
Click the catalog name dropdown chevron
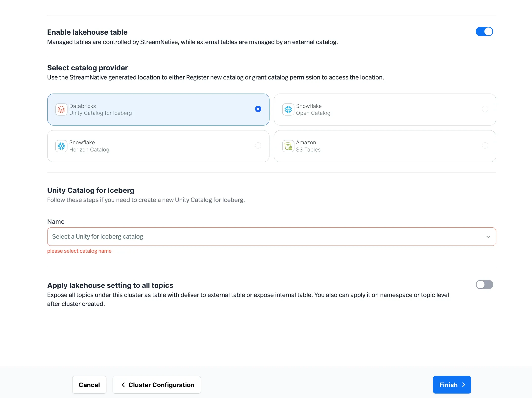click(488, 237)
